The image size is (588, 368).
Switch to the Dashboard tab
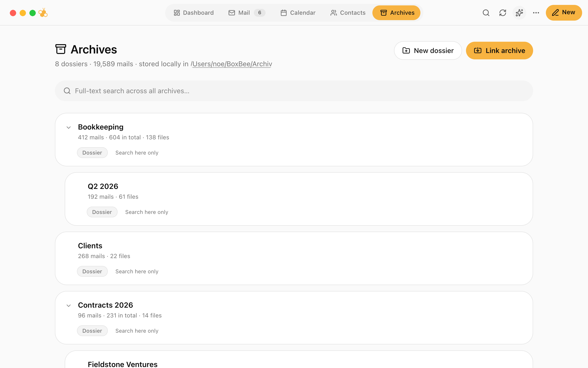tap(194, 13)
